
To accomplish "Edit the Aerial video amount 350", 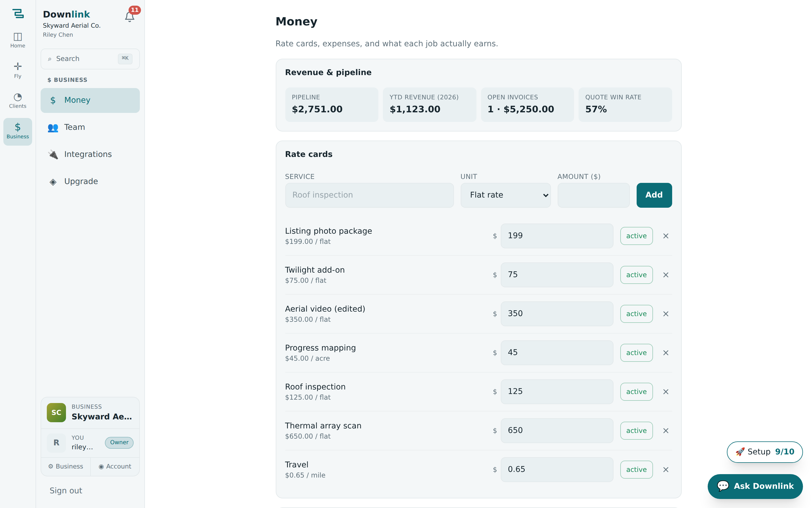I will [x=557, y=314].
